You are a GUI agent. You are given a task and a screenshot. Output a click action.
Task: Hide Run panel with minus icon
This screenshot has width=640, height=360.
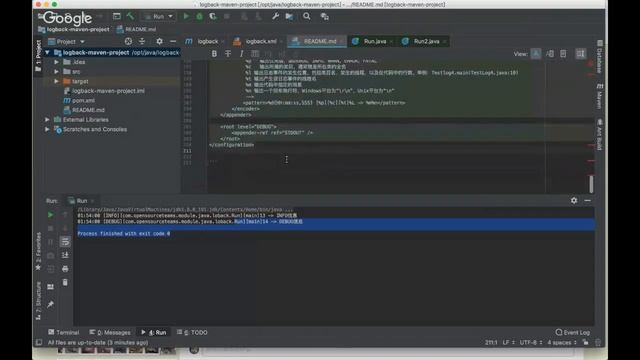587,201
